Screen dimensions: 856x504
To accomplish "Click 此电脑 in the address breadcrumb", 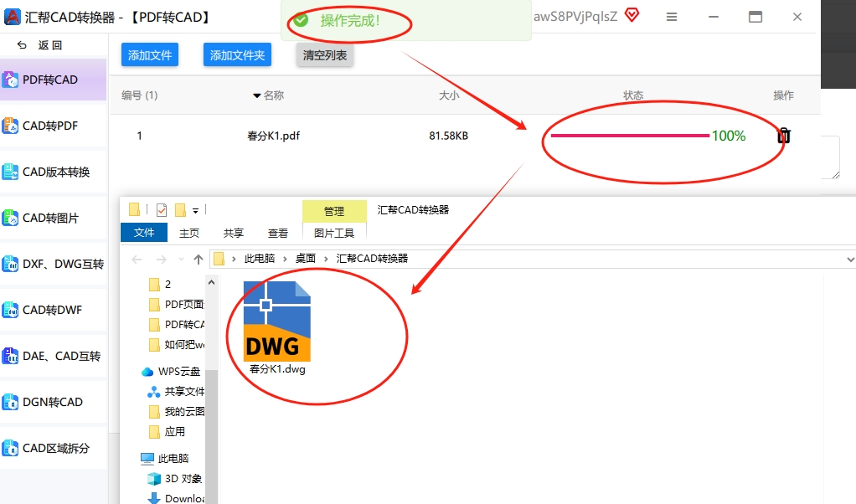I will [x=260, y=259].
